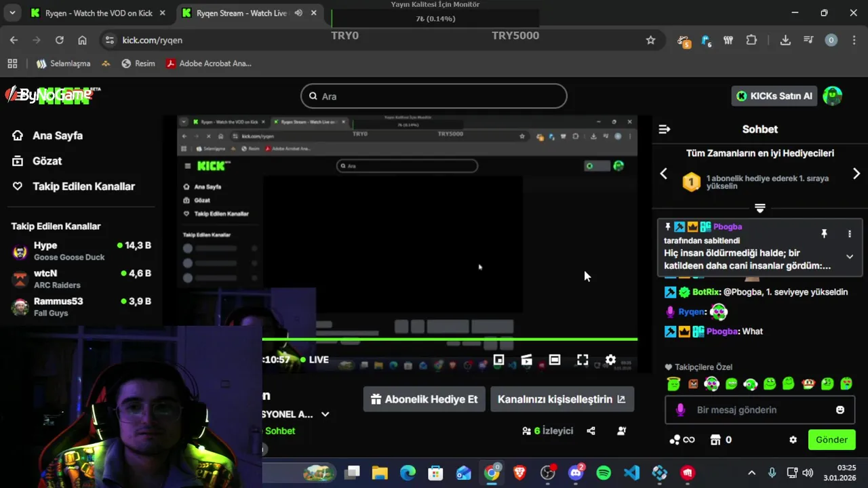The width and height of the screenshot is (868, 488).
Task: Click the clip creation icon in player
Action: (x=527, y=360)
